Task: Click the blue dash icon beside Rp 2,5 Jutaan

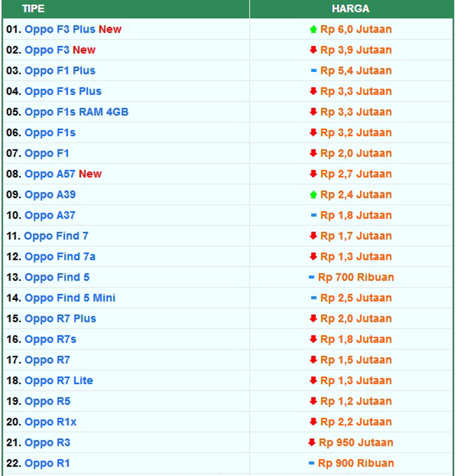Action: click(314, 298)
